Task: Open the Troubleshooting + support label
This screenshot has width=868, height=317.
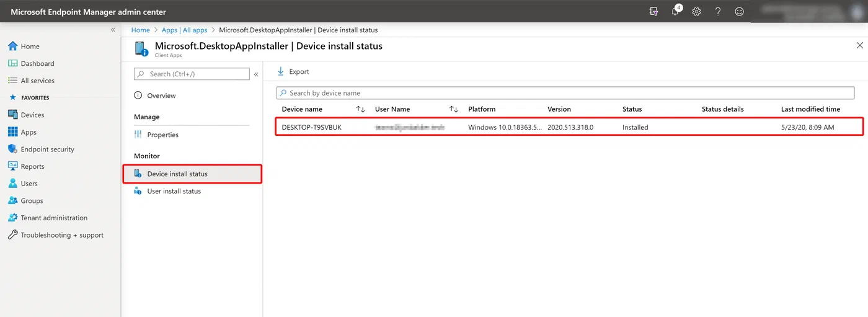Action: [x=62, y=235]
